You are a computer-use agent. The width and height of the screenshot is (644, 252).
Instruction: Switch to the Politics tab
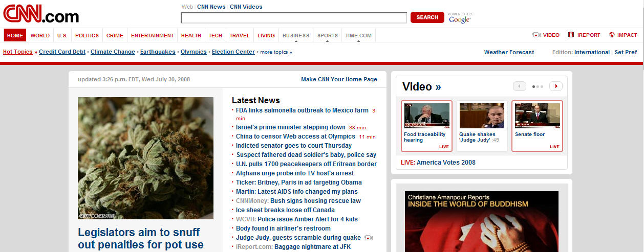(87, 36)
